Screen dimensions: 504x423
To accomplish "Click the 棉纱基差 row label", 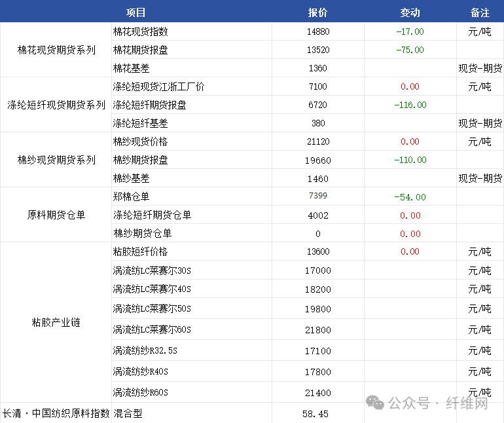I will pyautogui.click(x=131, y=178).
